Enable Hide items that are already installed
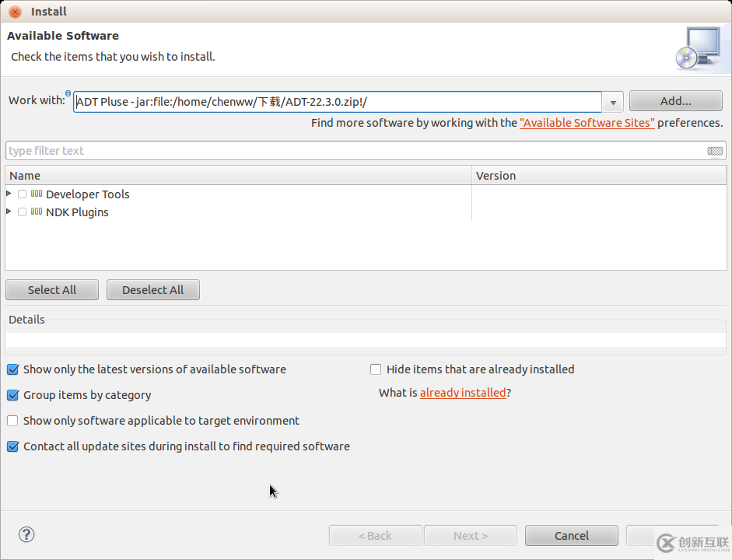Image resolution: width=732 pixels, height=560 pixels. pyautogui.click(x=376, y=369)
